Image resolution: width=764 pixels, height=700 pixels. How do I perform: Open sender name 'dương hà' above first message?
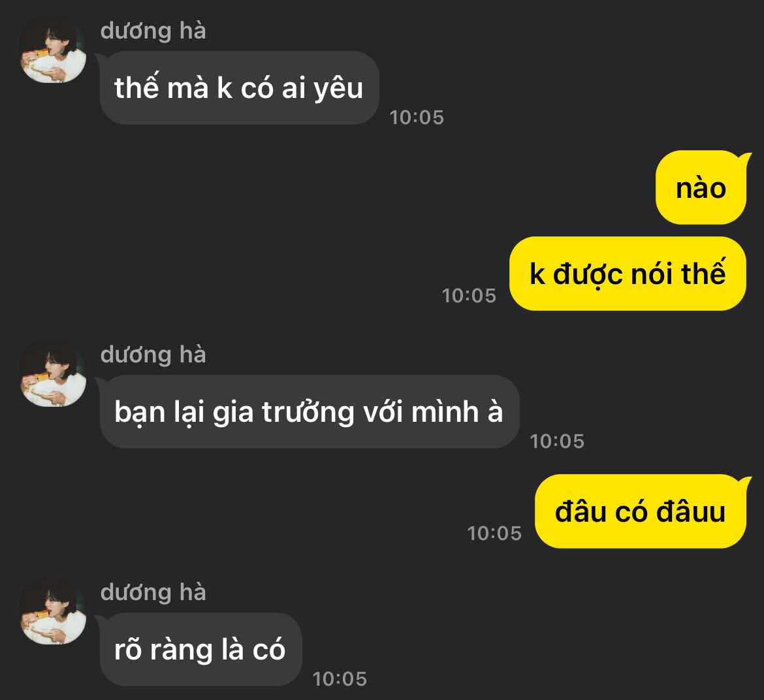[153, 31]
